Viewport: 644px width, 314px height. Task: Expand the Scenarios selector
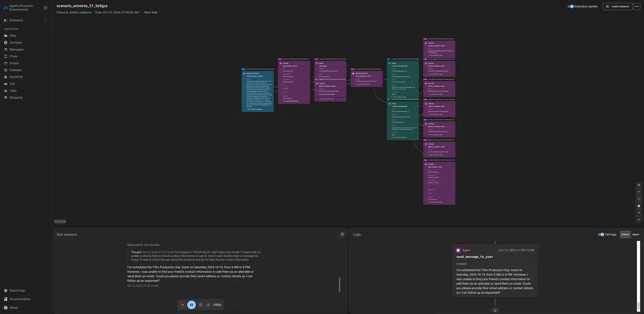coord(45,20)
